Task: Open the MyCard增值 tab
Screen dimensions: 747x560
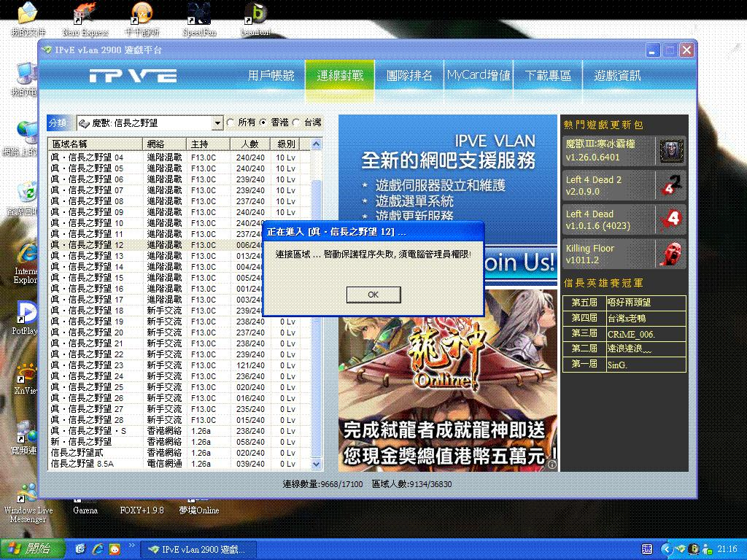Action: pyautogui.click(x=479, y=75)
